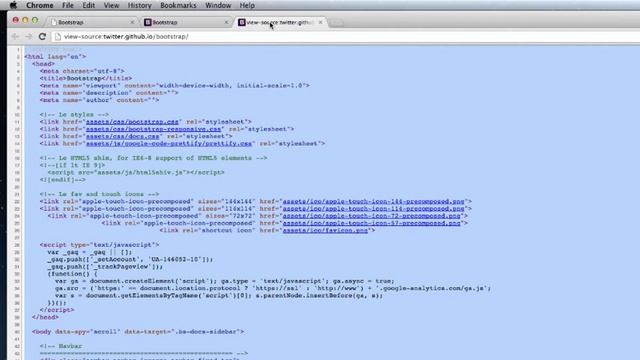640x360 pixels.
Task: Go back to previous page
Action: coord(16,37)
